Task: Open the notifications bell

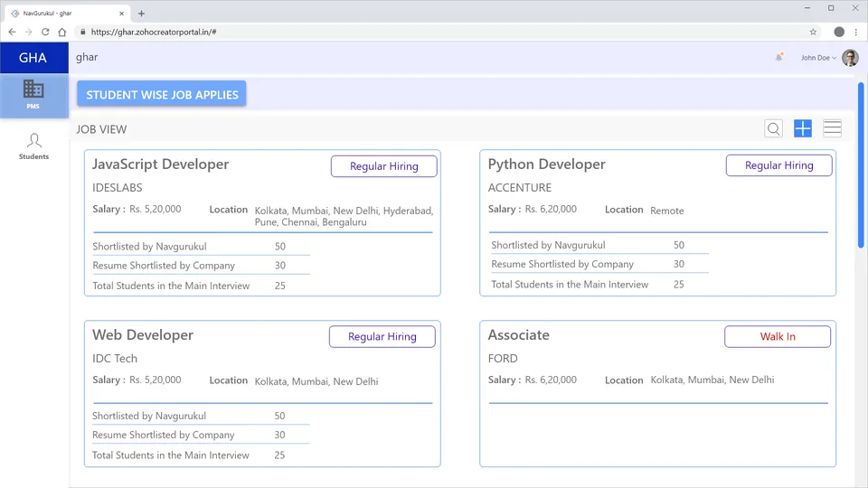Action: coord(779,57)
